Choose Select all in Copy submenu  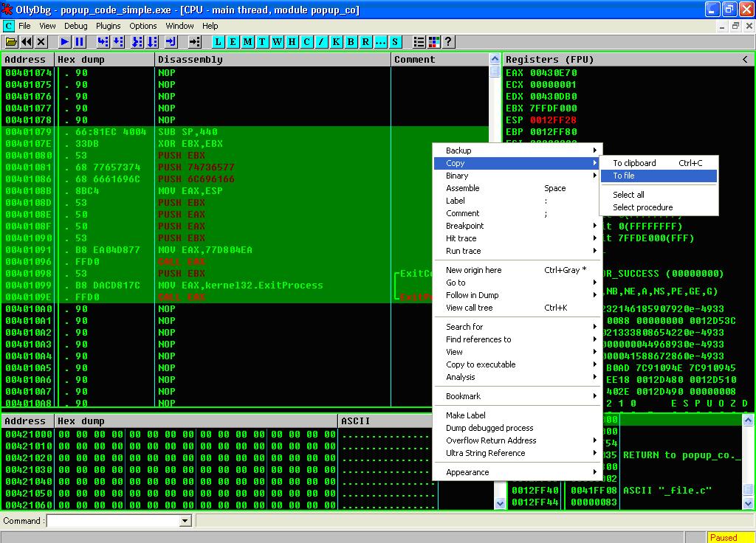[659, 195]
